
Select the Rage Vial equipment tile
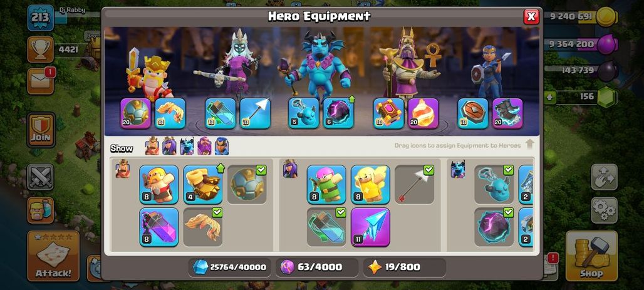click(159, 227)
